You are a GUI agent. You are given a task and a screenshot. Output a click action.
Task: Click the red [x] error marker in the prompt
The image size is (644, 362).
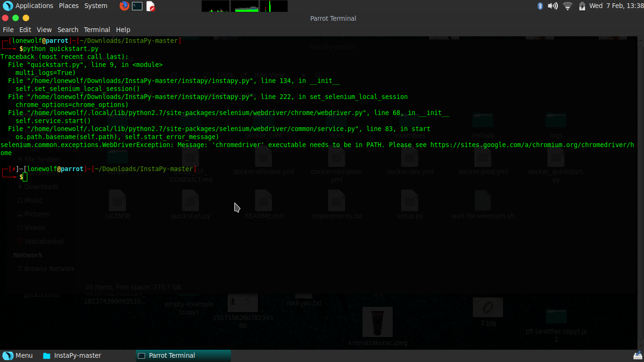coord(14,169)
